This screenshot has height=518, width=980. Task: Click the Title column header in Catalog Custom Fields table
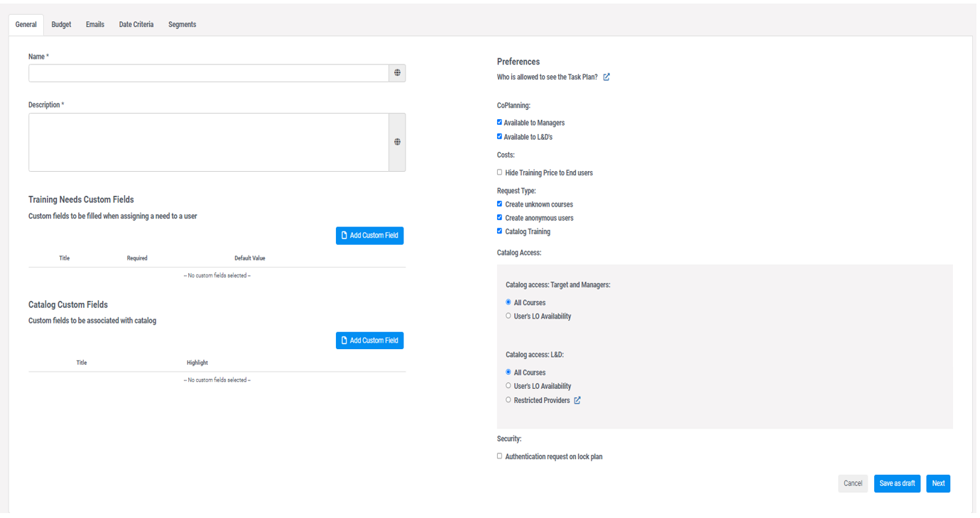coord(82,363)
